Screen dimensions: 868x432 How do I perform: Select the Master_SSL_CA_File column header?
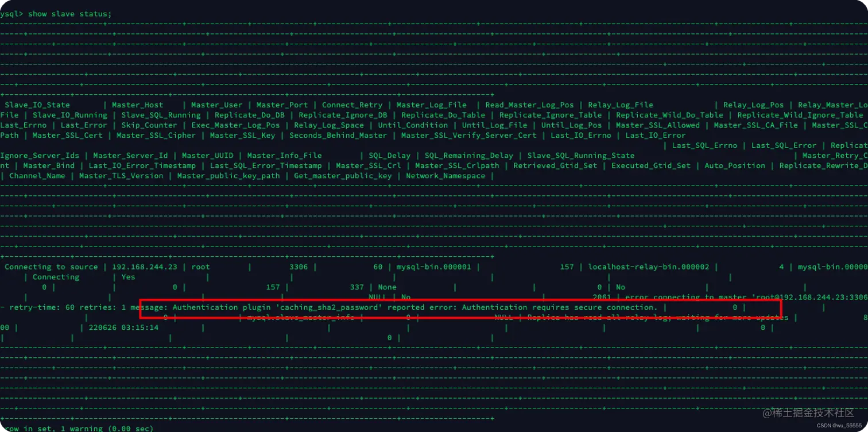756,125
